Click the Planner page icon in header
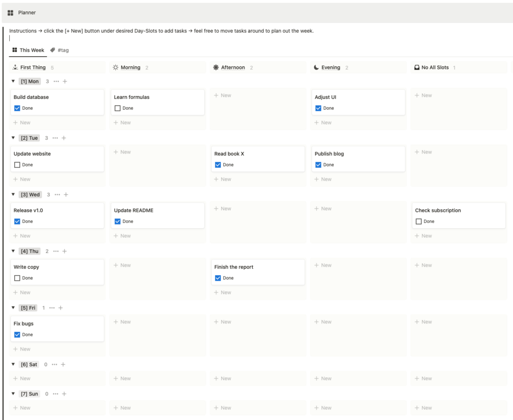This screenshot has width=513, height=420. click(x=10, y=13)
